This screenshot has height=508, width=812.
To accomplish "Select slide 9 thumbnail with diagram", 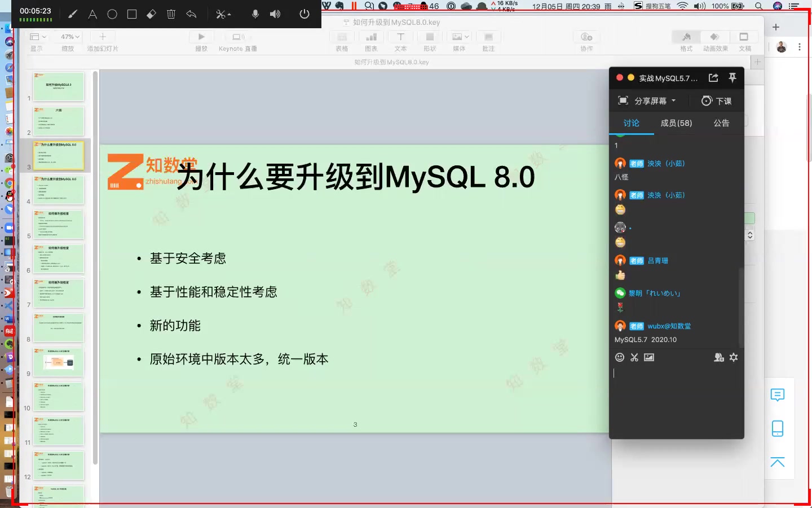I will 59,362.
